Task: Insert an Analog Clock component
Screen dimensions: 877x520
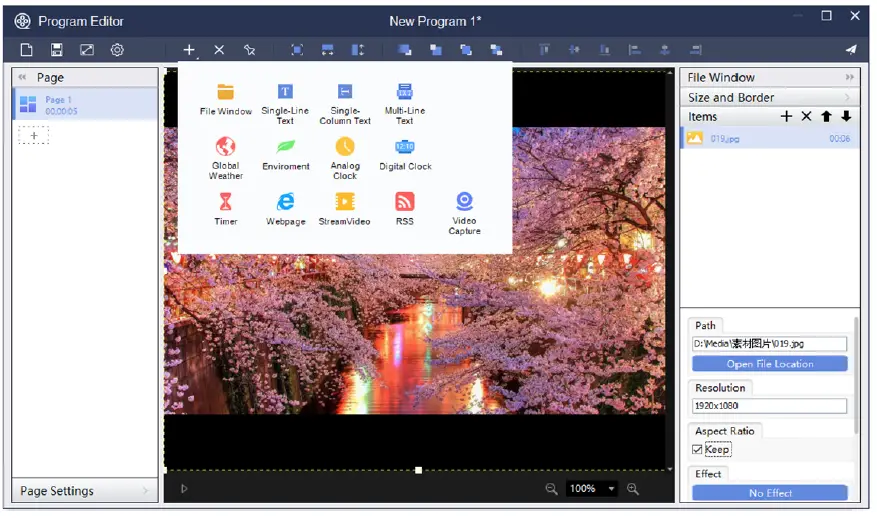Action: point(345,147)
